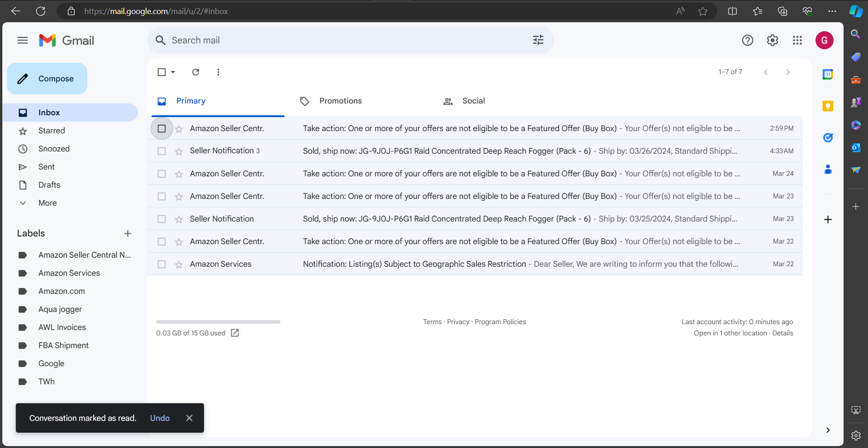This screenshot has width=868, height=448.
Task: Select the Mar 24 Amazon Seller Central email
Action: click(161, 174)
